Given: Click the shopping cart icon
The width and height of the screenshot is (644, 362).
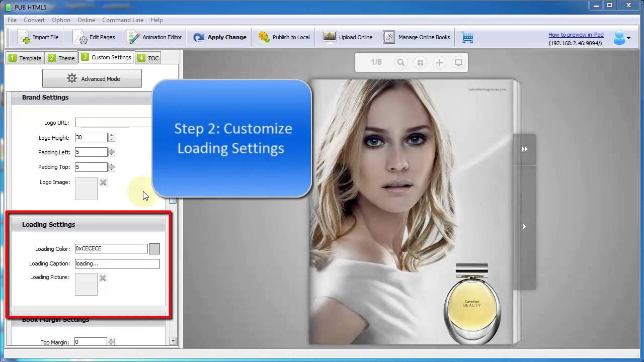Looking at the screenshot, I should pos(467,38).
